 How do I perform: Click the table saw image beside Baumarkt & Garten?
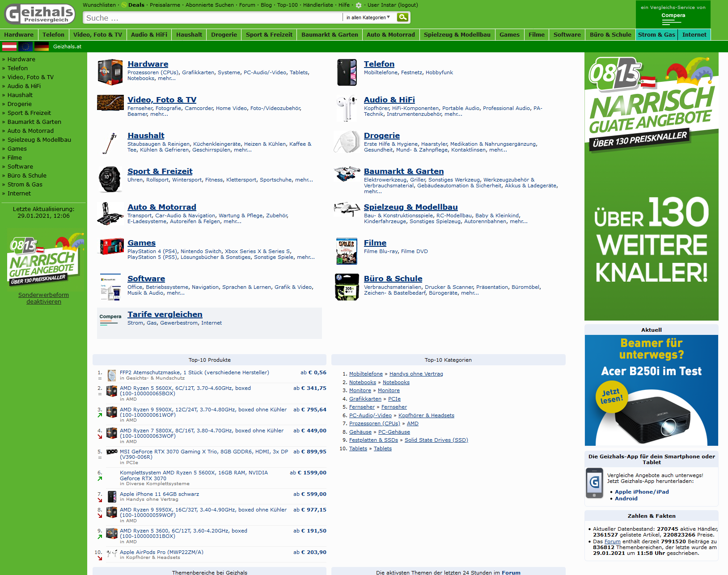[x=347, y=174]
